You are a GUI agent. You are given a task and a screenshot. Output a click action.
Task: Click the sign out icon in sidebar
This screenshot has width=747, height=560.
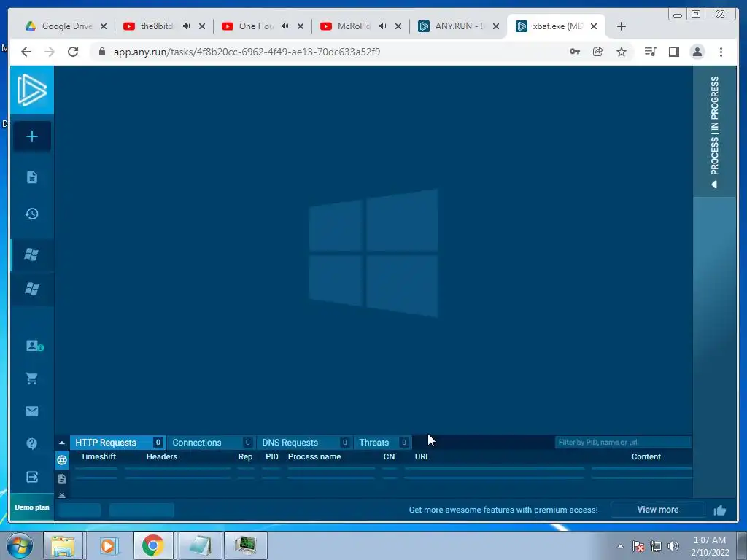(32, 477)
